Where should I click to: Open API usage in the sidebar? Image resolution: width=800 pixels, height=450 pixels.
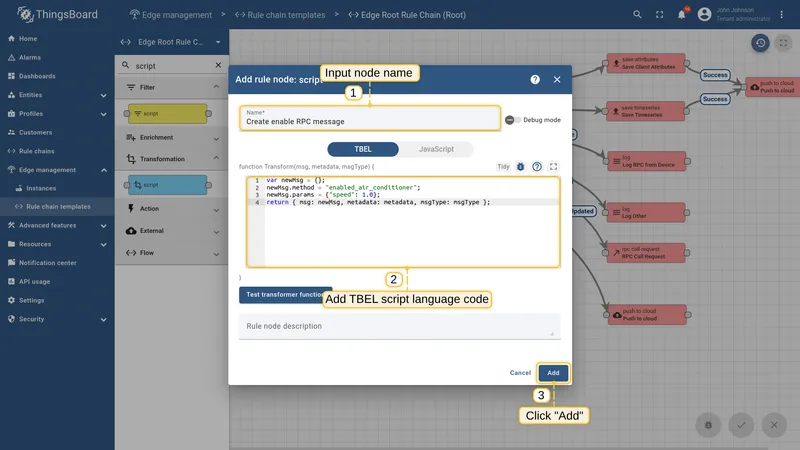pos(57,282)
